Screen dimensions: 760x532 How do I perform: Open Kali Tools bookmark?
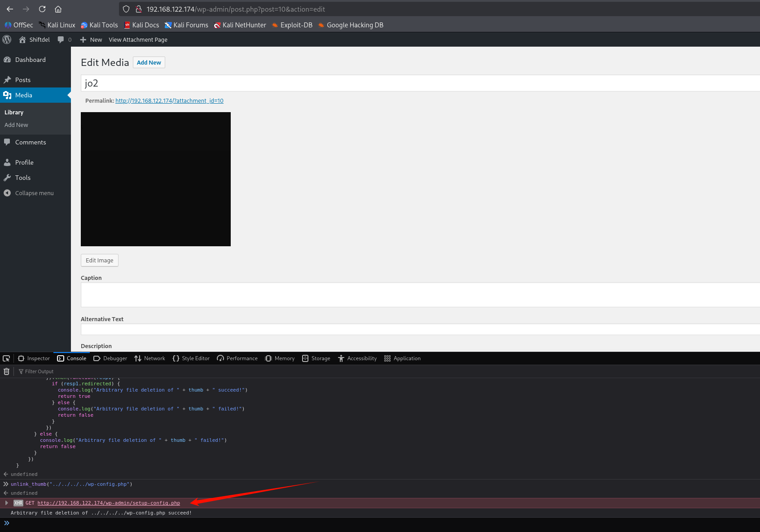click(99, 25)
